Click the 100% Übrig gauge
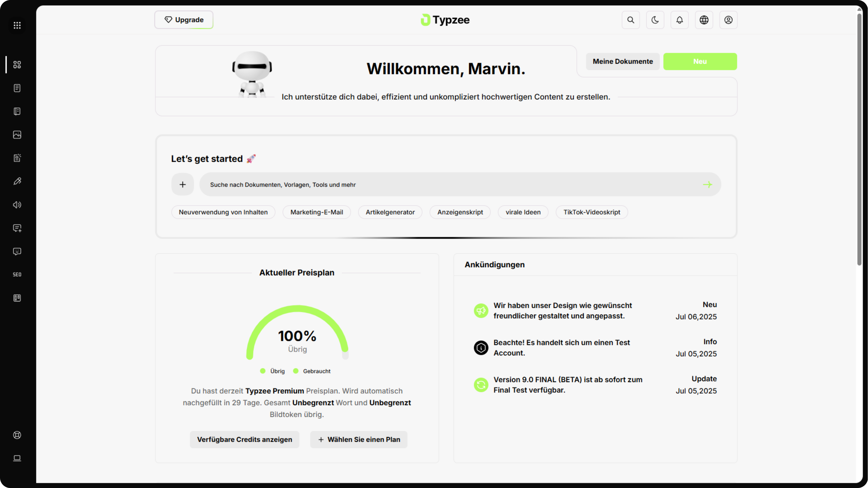Image resolution: width=868 pixels, height=488 pixels. click(x=297, y=332)
